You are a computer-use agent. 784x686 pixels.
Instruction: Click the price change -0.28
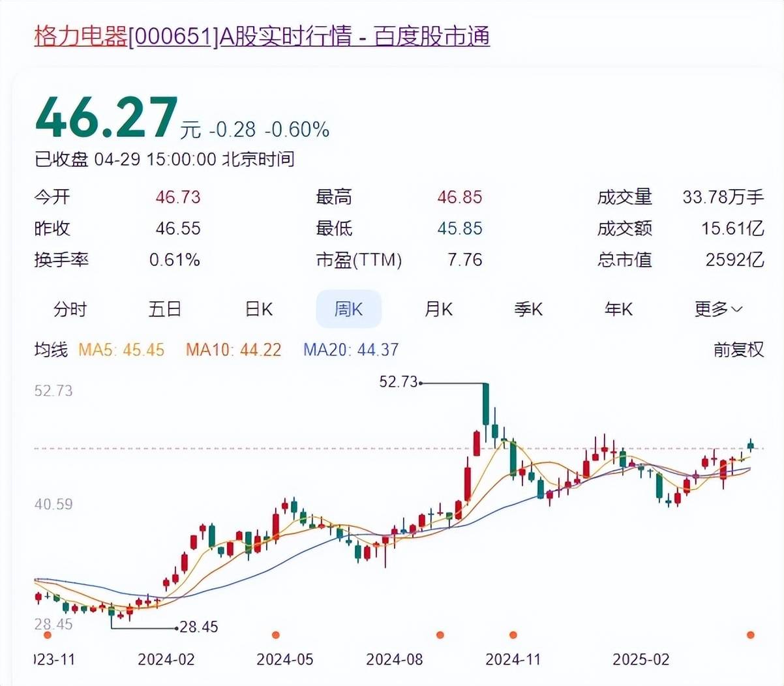[x=232, y=129]
